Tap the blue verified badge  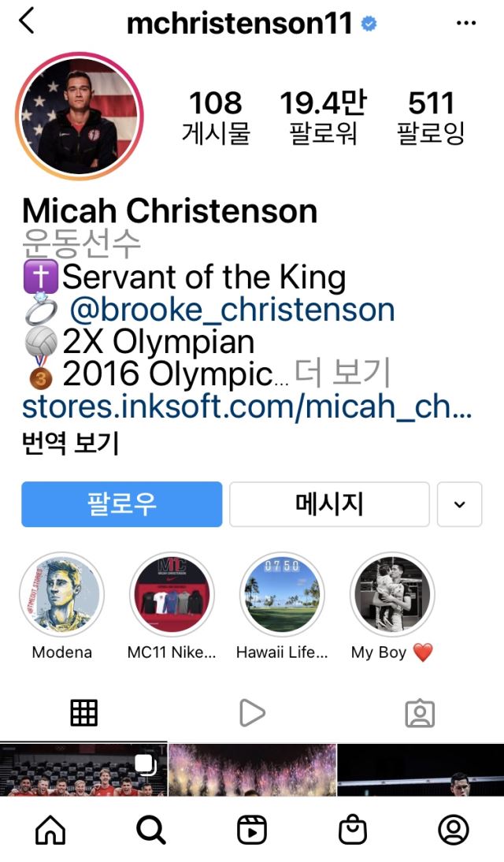[x=369, y=24]
